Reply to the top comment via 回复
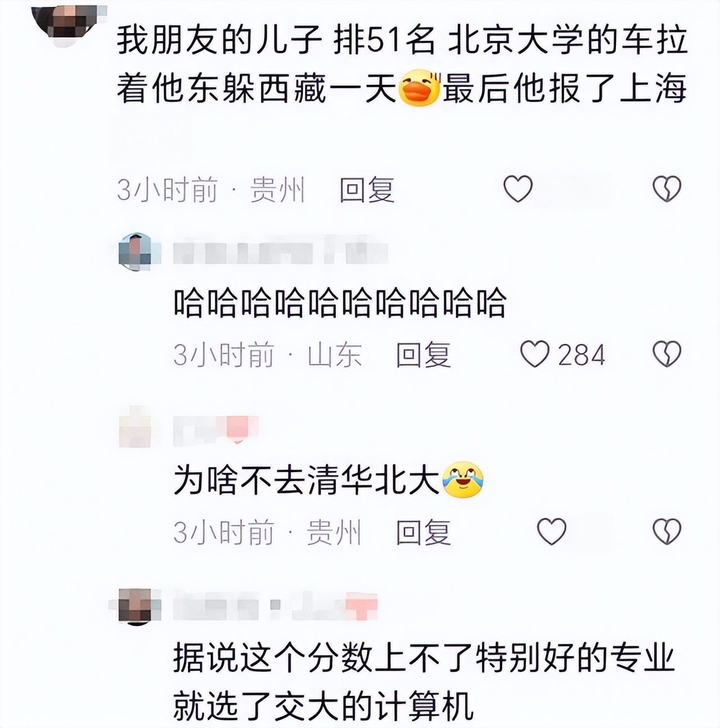720x728 pixels. [x=367, y=190]
